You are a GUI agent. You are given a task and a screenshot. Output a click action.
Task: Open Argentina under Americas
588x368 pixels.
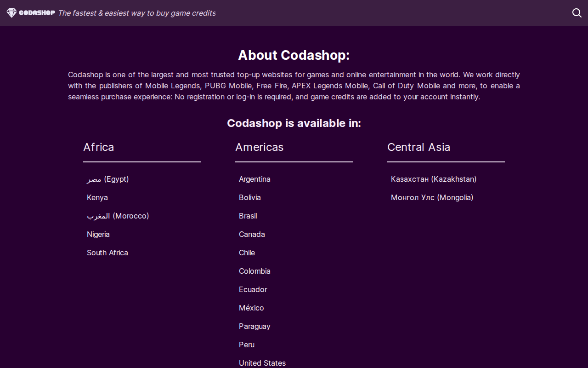point(254,179)
